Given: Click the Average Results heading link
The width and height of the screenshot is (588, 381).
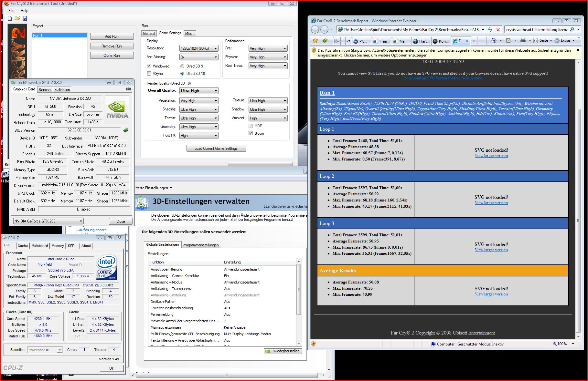Looking at the screenshot, I should tap(337, 271).
